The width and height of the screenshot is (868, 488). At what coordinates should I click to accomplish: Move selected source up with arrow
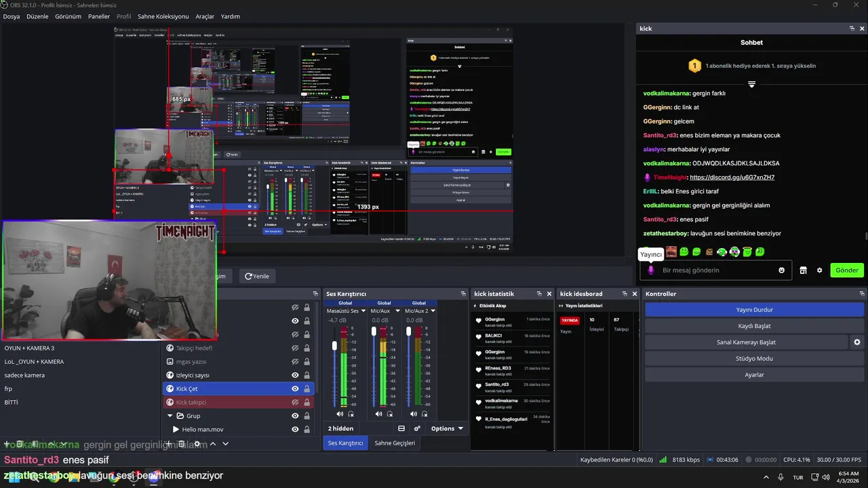(x=212, y=444)
